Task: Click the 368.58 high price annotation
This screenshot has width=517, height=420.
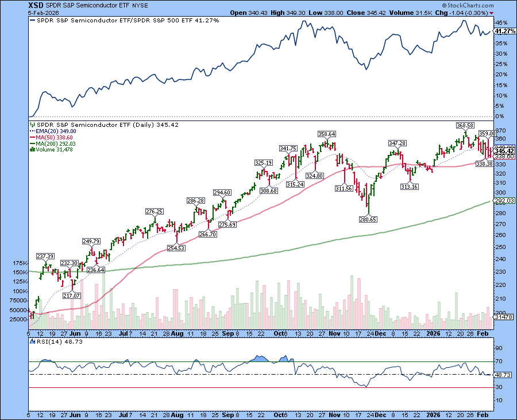Action: (x=465, y=124)
